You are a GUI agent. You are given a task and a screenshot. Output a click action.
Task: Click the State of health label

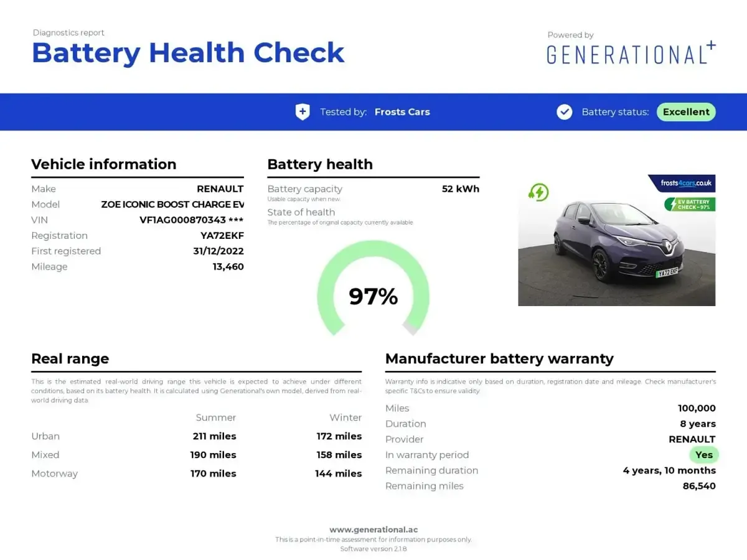301,212
